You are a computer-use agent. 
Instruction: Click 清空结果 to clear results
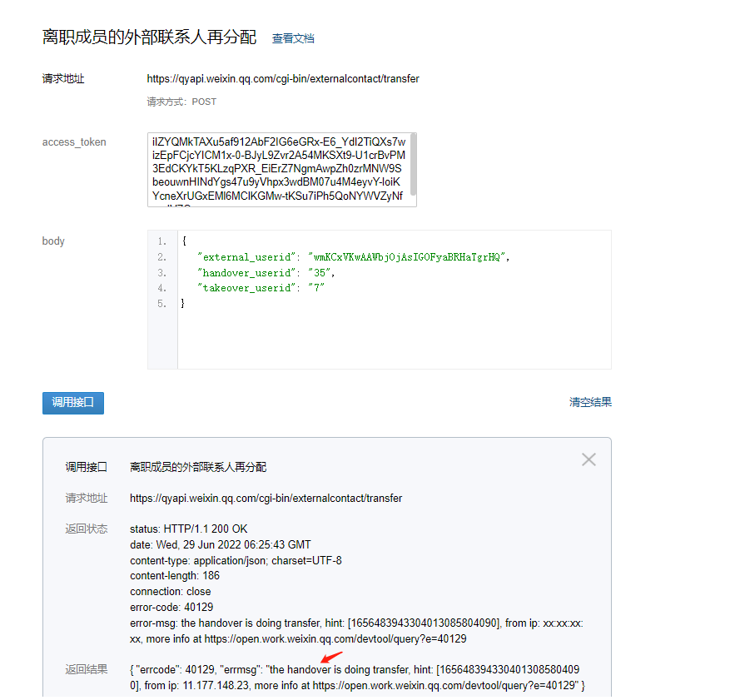590,402
